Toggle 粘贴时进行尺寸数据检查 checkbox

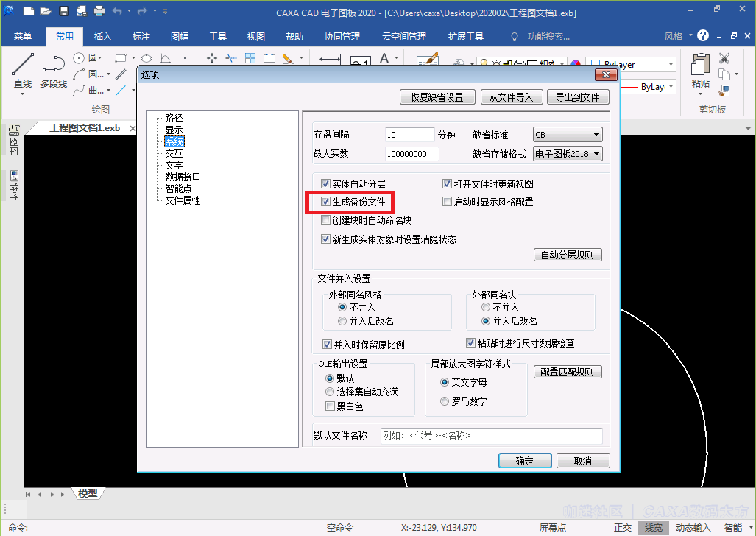pyautogui.click(x=470, y=343)
